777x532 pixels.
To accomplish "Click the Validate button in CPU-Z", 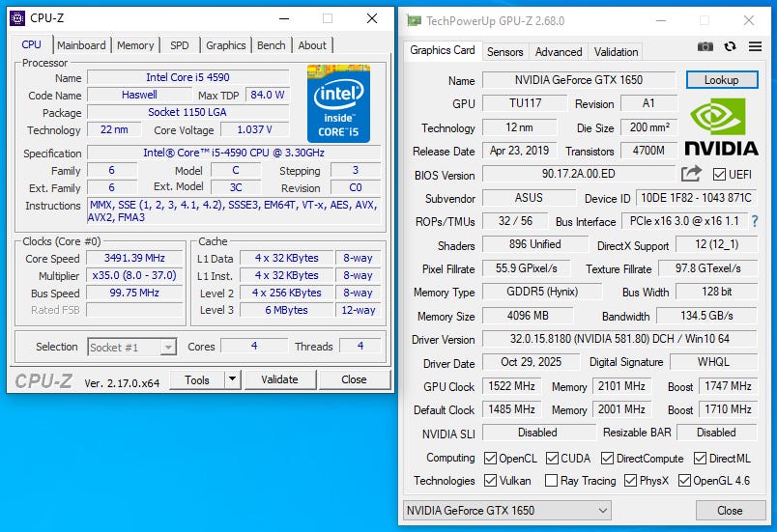I will pyautogui.click(x=280, y=379).
